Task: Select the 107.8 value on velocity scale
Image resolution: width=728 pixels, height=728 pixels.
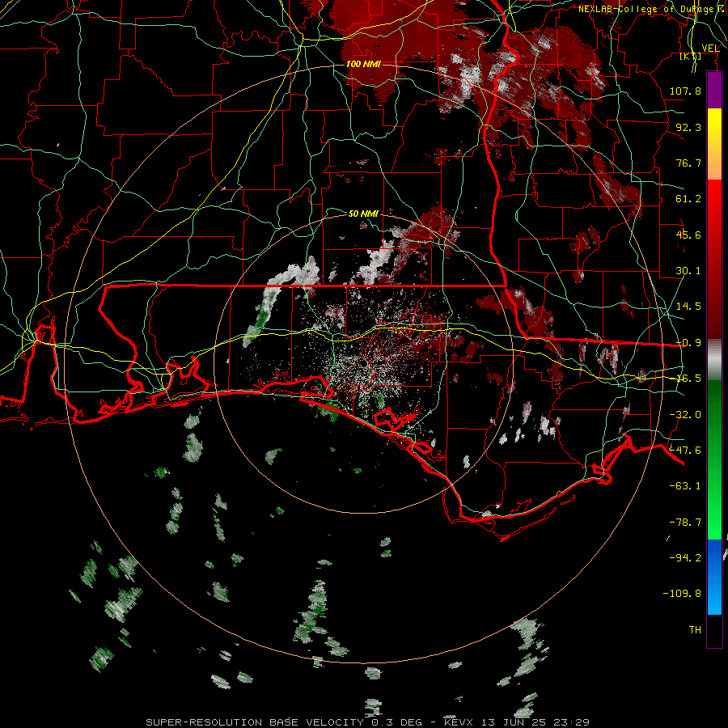Action: pyautogui.click(x=685, y=91)
